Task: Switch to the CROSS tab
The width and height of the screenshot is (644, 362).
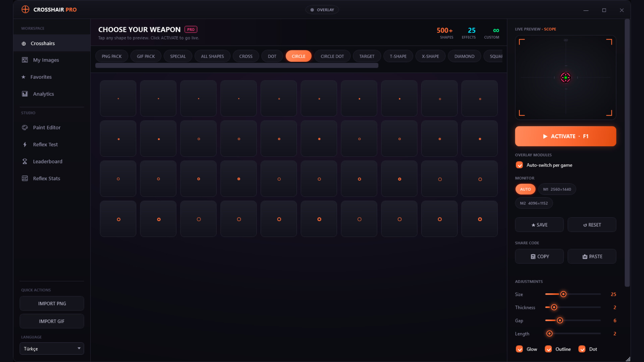Action: (246, 56)
